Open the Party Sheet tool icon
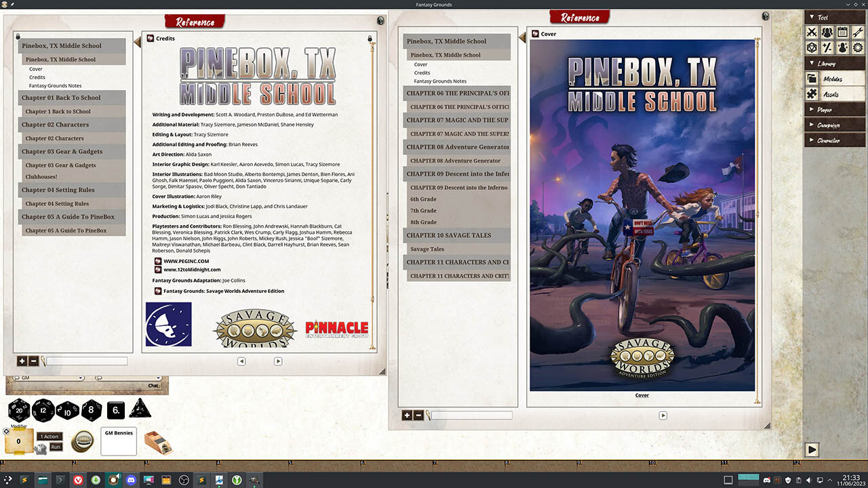 tap(827, 31)
